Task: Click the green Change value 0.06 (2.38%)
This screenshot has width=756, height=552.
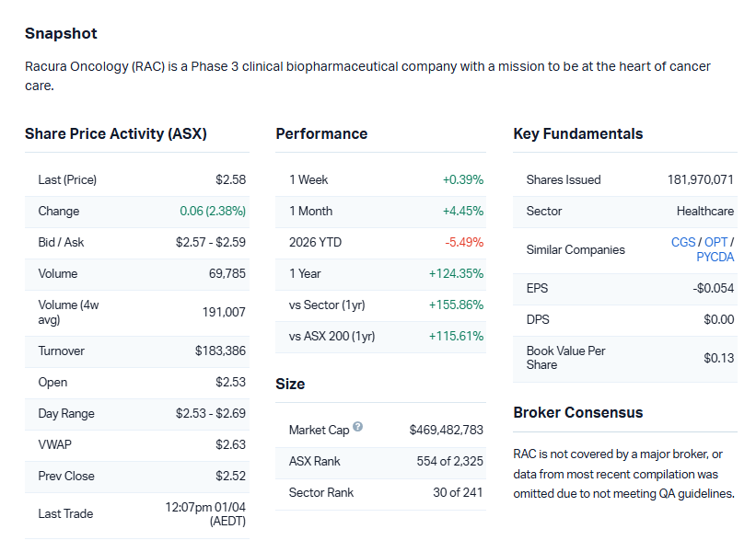Action: pyautogui.click(x=213, y=212)
